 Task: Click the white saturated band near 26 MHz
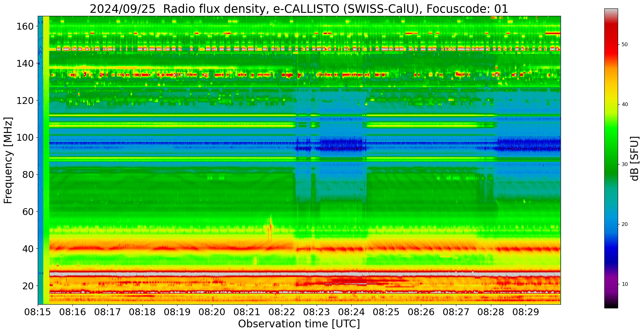point(305,274)
